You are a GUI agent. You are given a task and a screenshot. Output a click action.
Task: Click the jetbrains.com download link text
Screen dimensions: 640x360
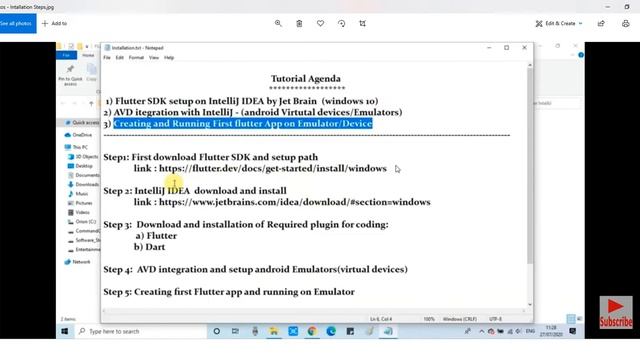[x=295, y=202]
